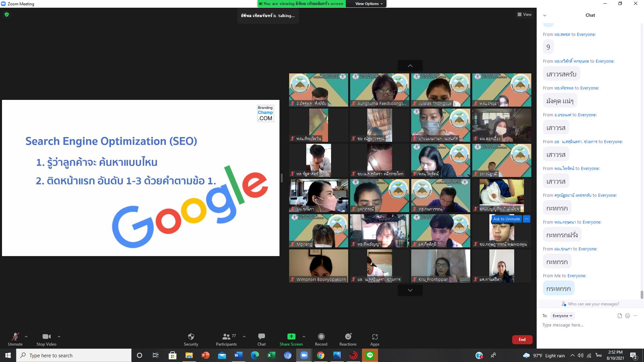
Task: Open the chat more options ellipsis
Action: click(x=635, y=316)
